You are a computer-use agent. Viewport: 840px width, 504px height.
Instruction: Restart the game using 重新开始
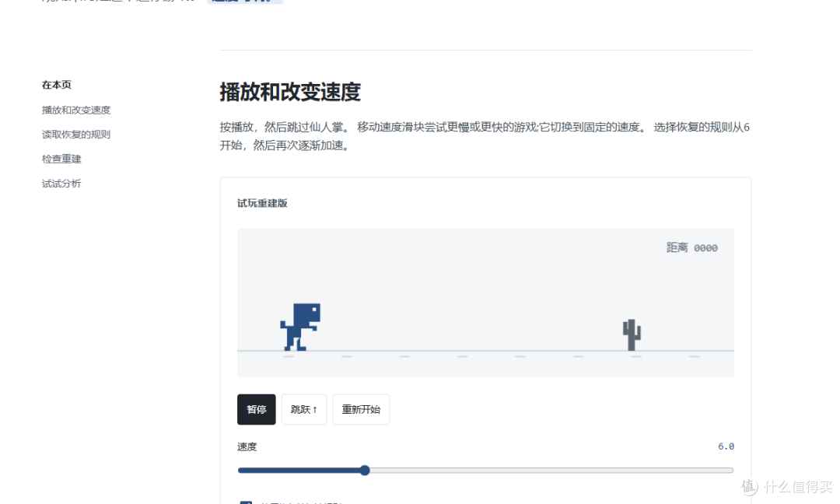(x=361, y=409)
